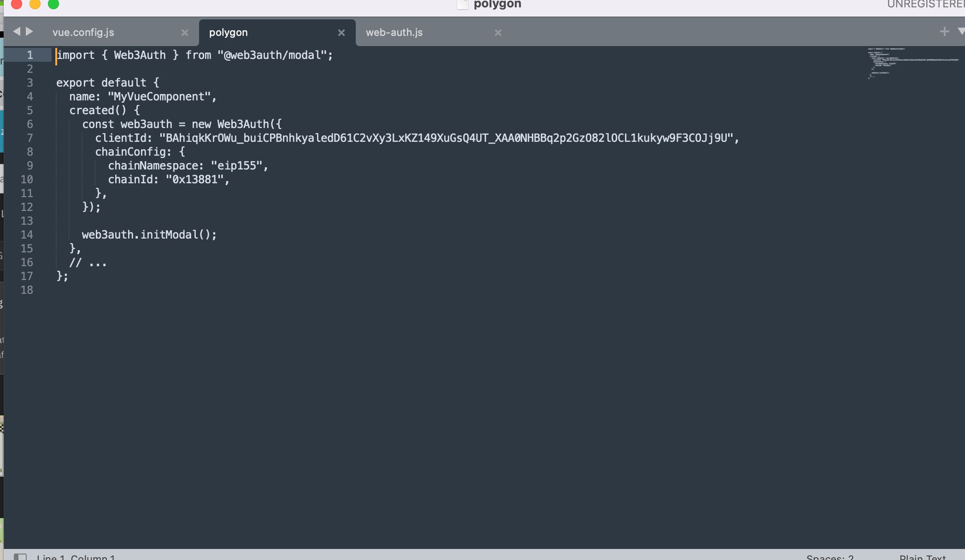The image size is (965, 560).
Task: Open the Plain Text syntax selector
Action: click(923, 556)
